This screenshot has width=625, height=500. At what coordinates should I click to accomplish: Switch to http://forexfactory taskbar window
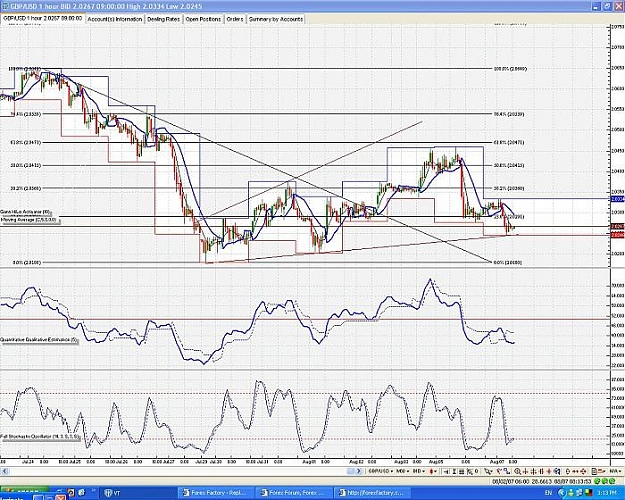(x=372, y=493)
